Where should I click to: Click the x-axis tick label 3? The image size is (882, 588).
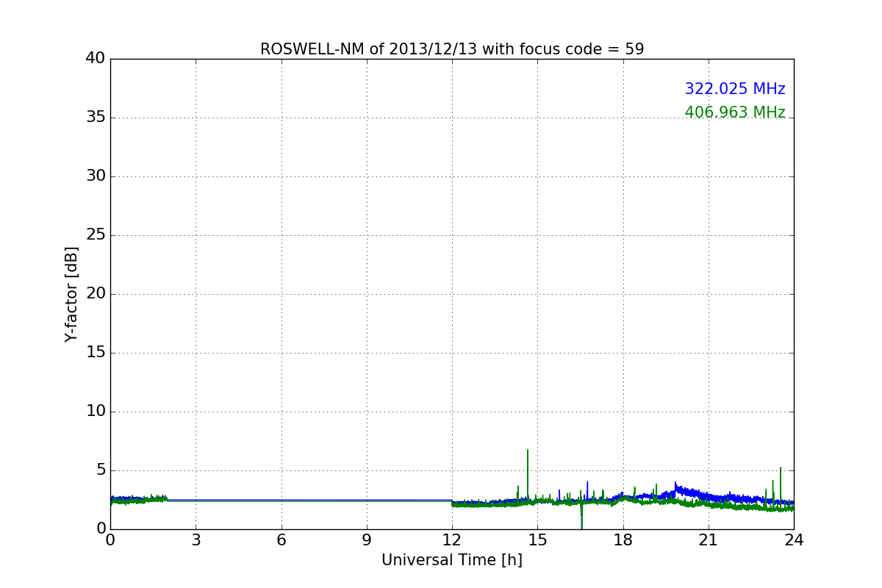click(196, 540)
